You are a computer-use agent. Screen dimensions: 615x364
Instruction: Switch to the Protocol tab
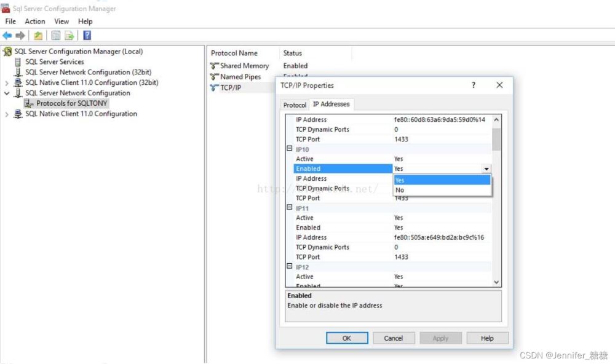point(295,105)
